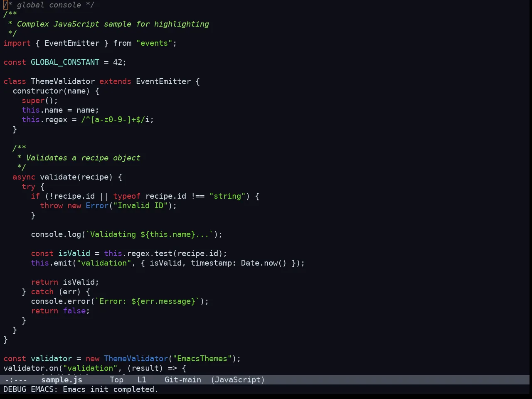
Task: Click the throw keyword
Action: (51, 206)
